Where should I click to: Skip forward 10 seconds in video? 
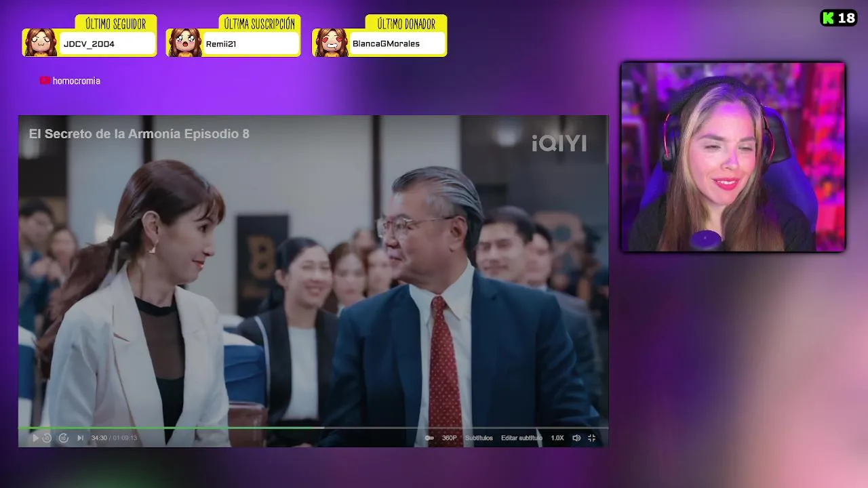tap(63, 438)
